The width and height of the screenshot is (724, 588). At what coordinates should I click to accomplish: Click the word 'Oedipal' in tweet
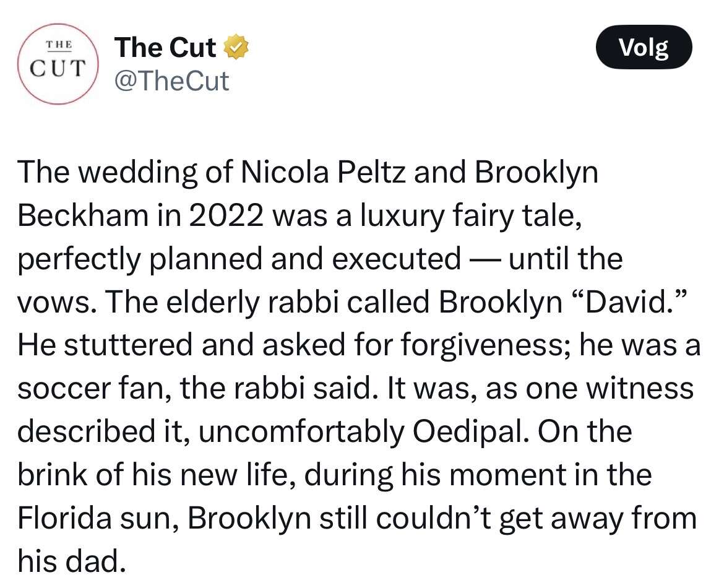468,431
